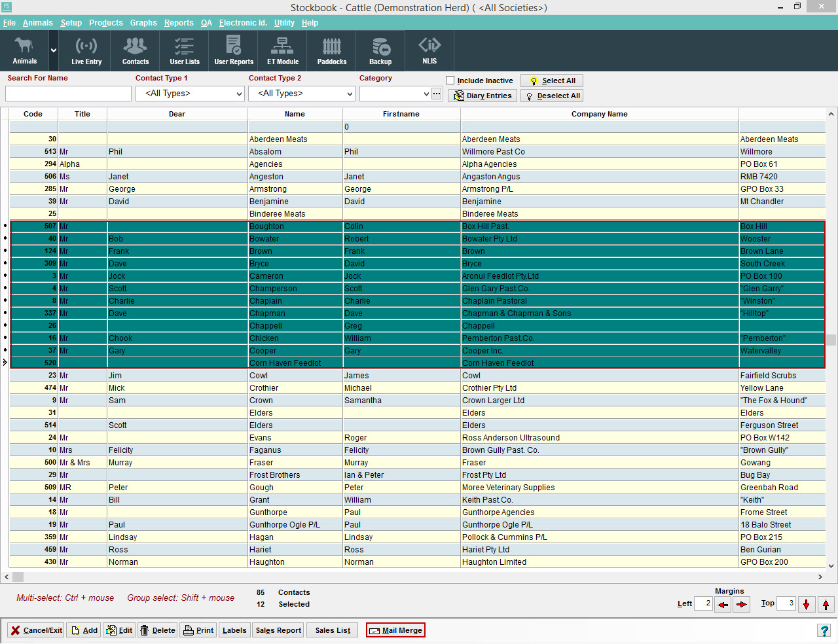Open User Lists from the toolbar
The image size is (838, 644).
pyautogui.click(x=185, y=50)
